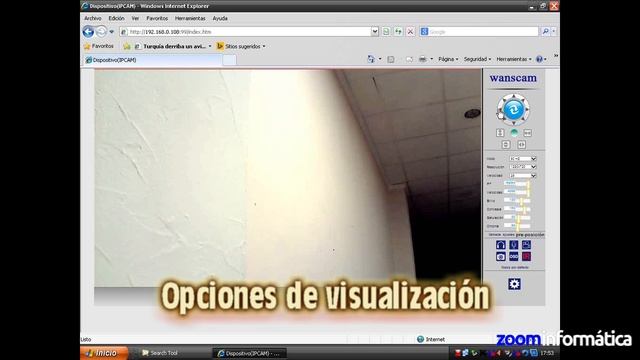Open the Favoritos menu in menu bar
The width and height of the screenshot is (640, 360).
(x=157, y=18)
